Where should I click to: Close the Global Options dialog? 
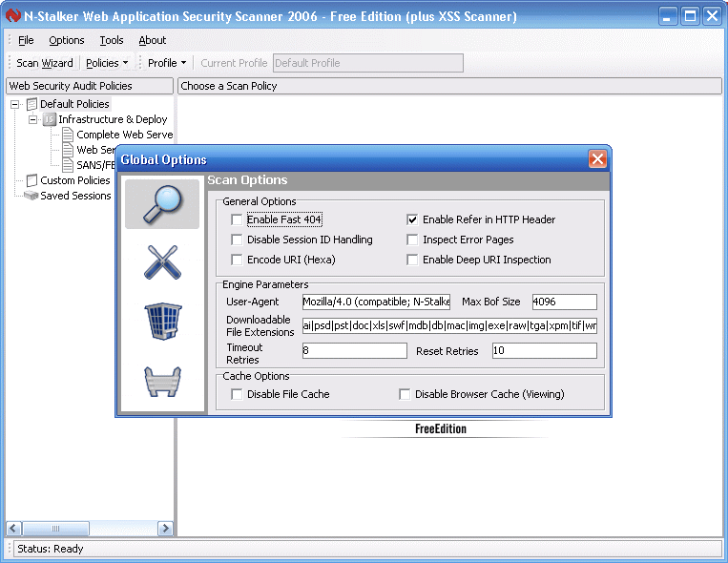[x=597, y=158]
